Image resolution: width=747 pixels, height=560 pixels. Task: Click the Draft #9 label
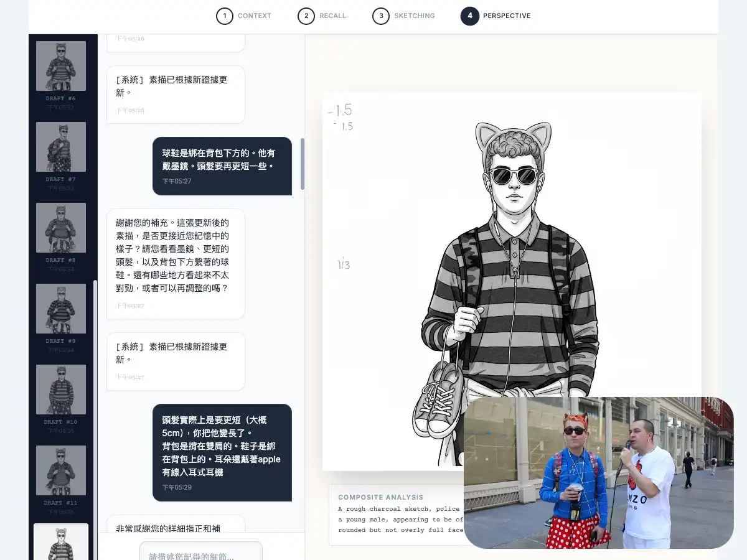61,341
